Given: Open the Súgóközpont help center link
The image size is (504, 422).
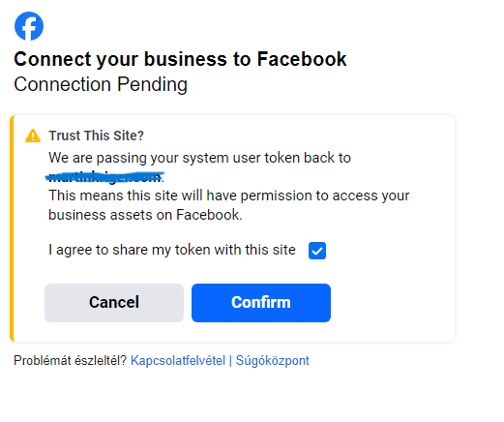Looking at the screenshot, I should pyautogui.click(x=273, y=360).
